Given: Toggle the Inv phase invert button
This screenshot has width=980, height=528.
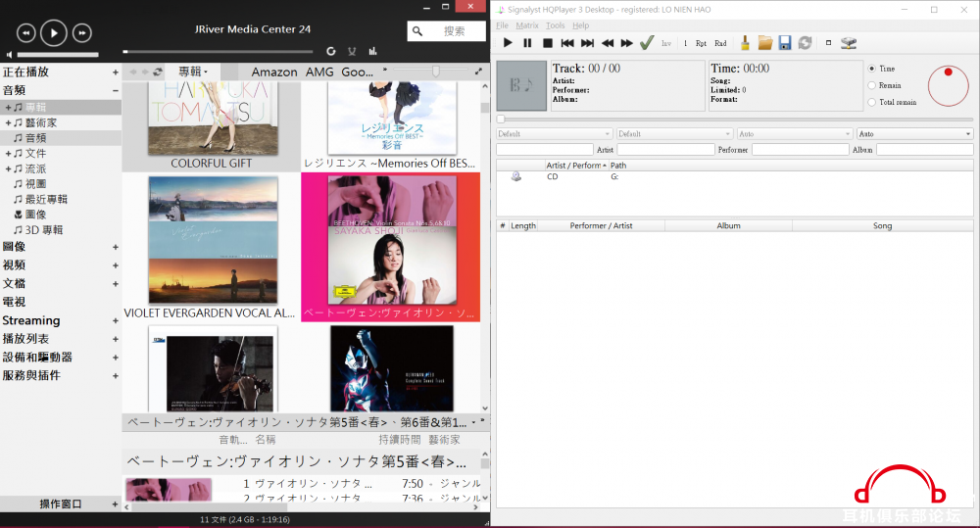Looking at the screenshot, I should click(x=666, y=43).
